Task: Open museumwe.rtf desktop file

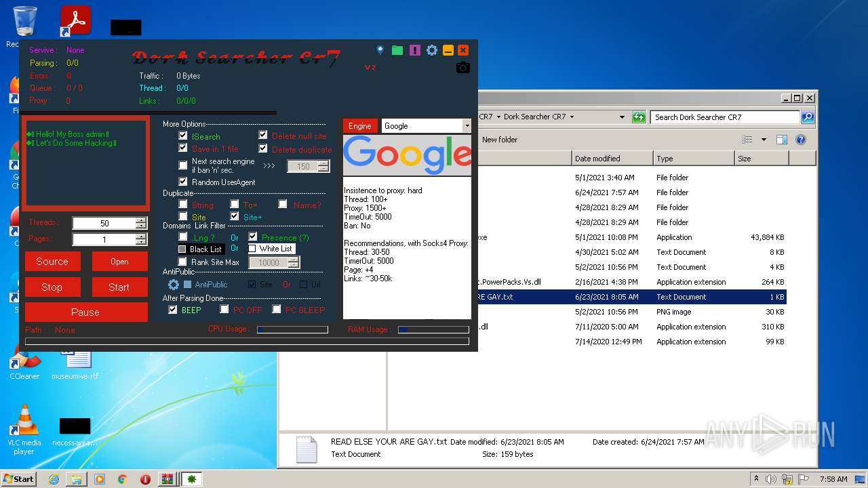Action: tap(75, 363)
